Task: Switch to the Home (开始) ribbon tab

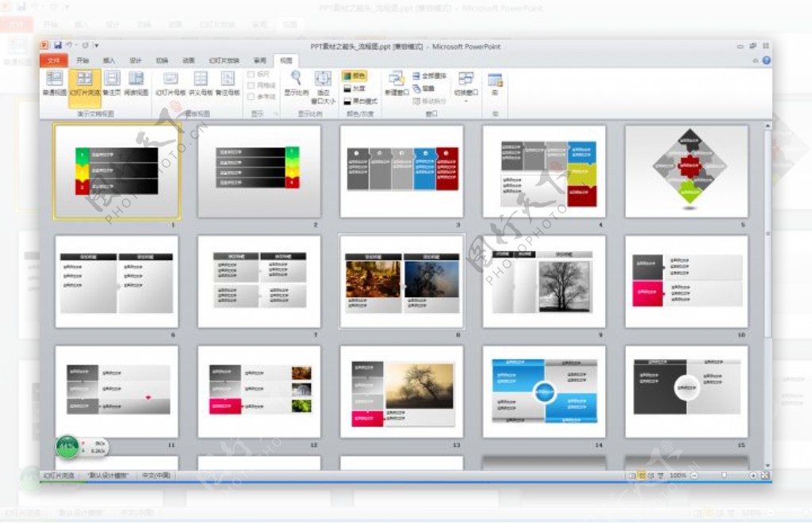Action: click(x=82, y=60)
